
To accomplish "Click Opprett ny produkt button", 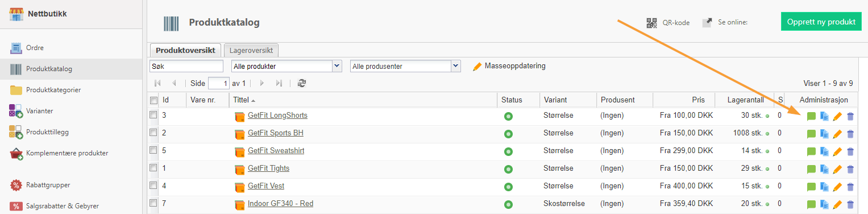I will (821, 22).
